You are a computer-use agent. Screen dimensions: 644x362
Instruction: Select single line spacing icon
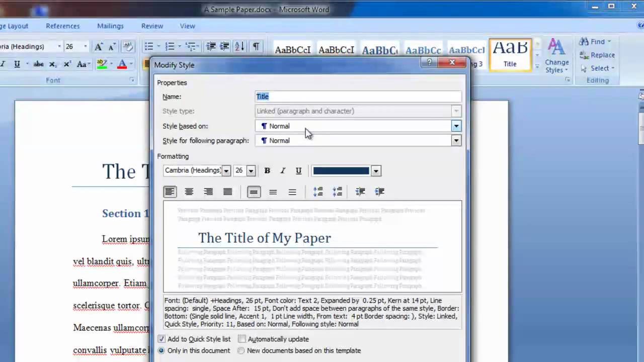point(254,192)
